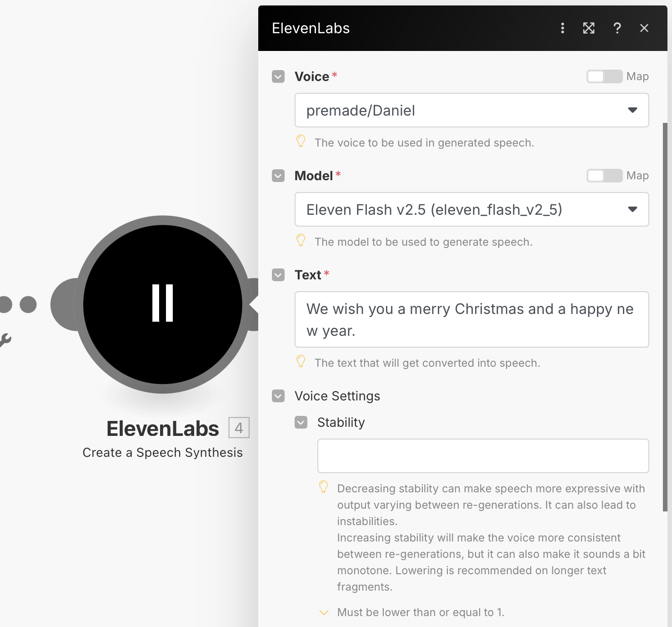Expand the ElevenLabs panel to fullscreen
The width and height of the screenshot is (672, 627).
[x=589, y=28]
